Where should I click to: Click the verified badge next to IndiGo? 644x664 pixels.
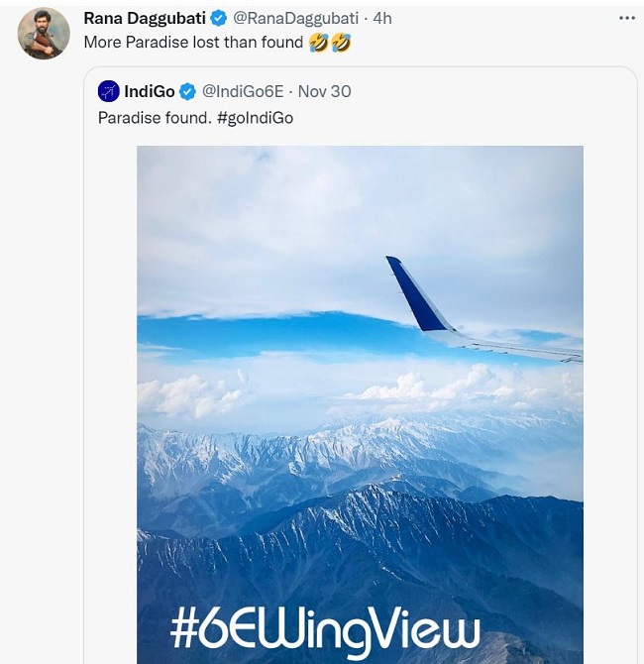click(x=187, y=91)
